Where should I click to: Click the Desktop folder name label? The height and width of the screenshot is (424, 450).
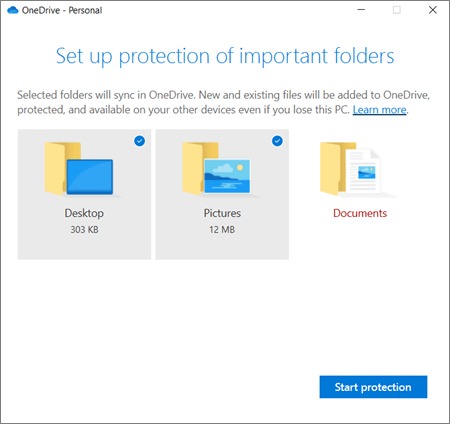(84, 213)
